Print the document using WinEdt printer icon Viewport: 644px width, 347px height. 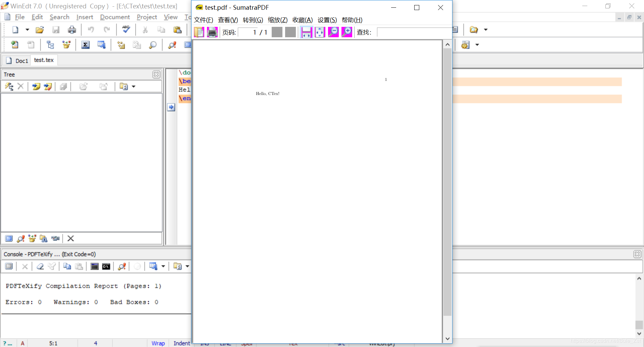(72, 30)
